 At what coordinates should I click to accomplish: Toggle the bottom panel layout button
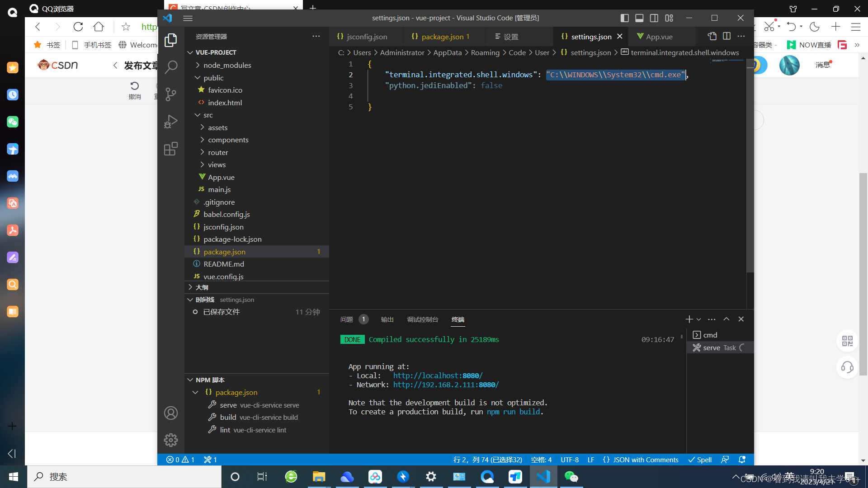[x=639, y=18]
